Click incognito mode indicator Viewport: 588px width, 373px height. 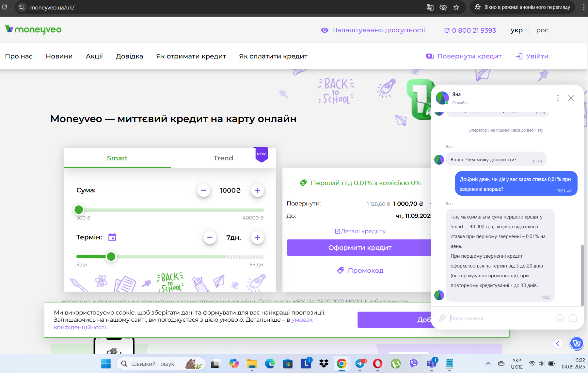(522, 7)
